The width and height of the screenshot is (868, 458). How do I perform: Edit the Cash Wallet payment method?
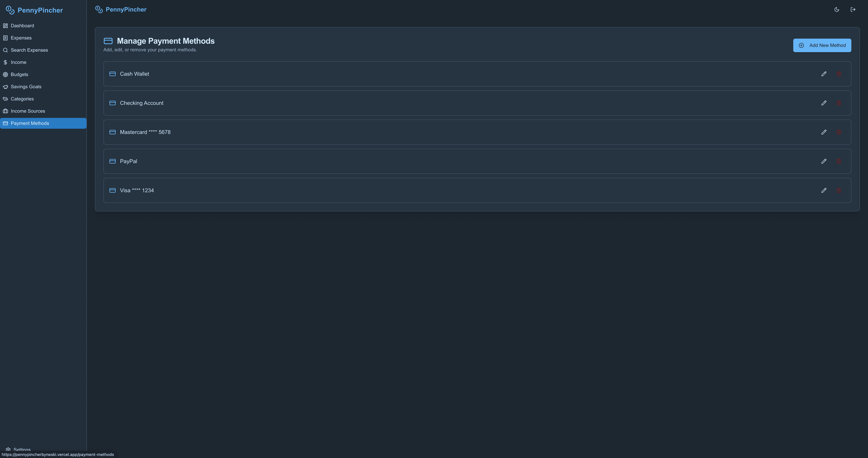tap(823, 74)
